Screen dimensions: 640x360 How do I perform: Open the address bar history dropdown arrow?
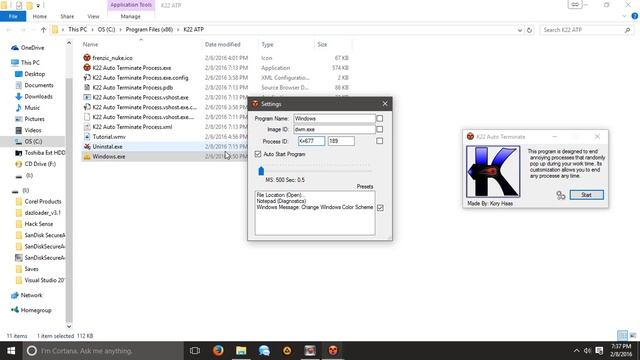(520, 30)
